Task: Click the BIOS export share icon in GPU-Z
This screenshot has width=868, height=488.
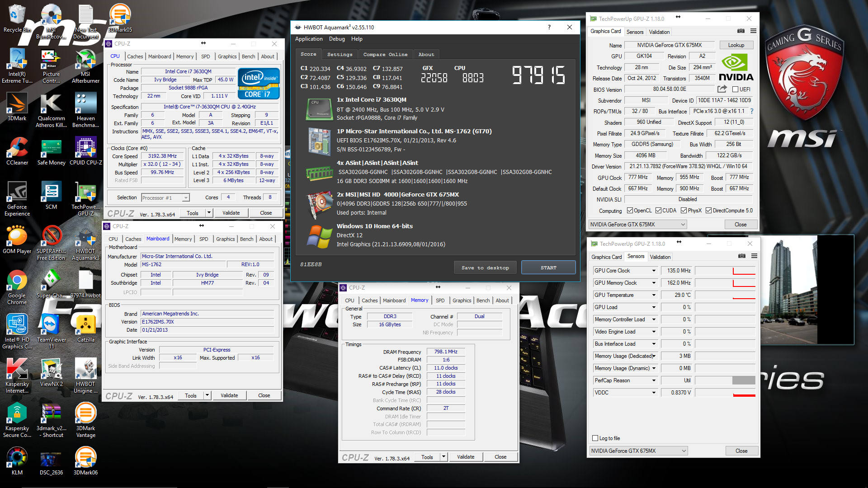Action: click(x=722, y=89)
